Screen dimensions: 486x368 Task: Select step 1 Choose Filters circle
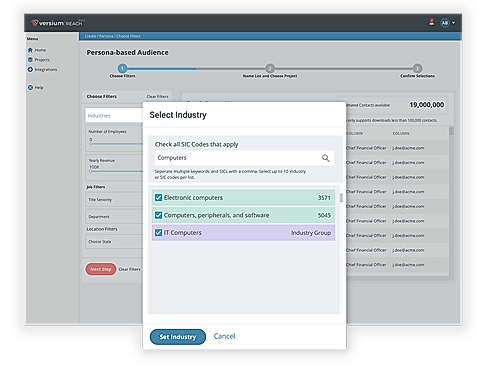(122, 68)
